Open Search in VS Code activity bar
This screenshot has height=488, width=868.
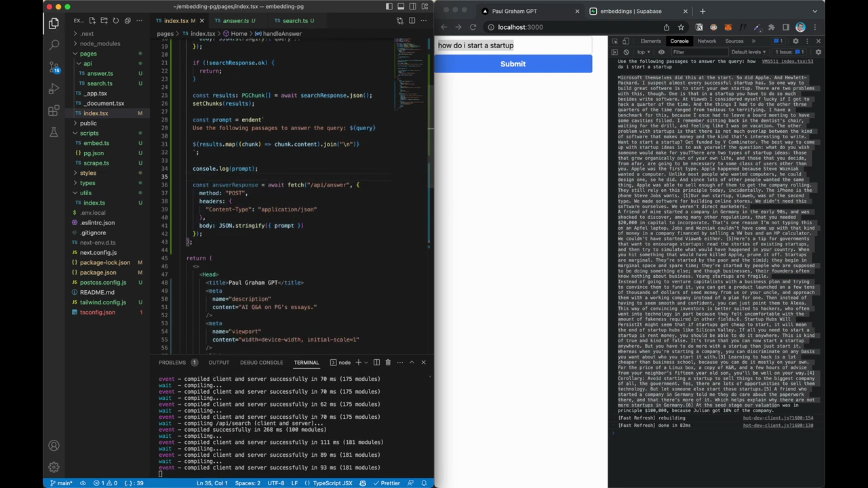click(54, 45)
